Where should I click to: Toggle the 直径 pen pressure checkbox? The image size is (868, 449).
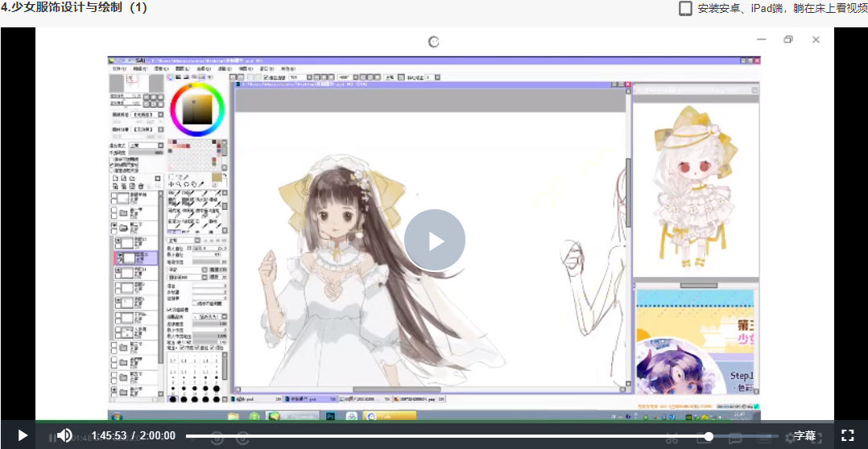click(x=197, y=348)
